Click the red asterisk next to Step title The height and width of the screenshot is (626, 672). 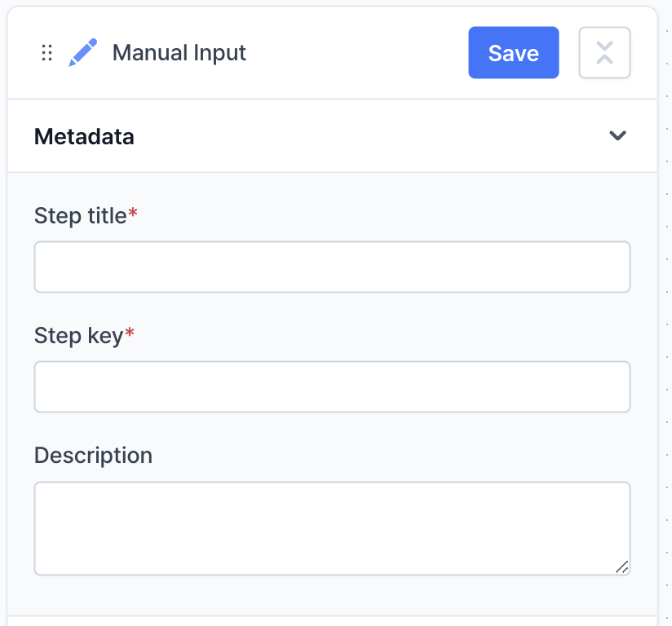(x=133, y=215)
